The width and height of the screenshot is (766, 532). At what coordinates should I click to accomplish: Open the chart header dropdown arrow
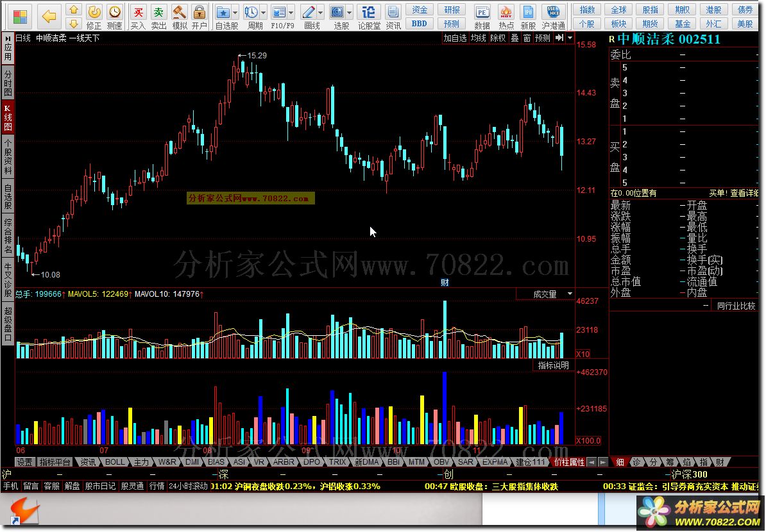570,38
